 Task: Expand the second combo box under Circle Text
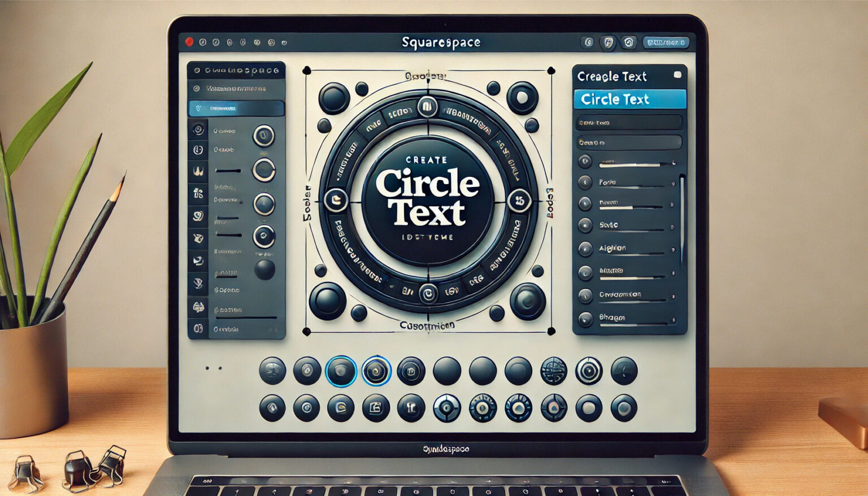point(631,142)
